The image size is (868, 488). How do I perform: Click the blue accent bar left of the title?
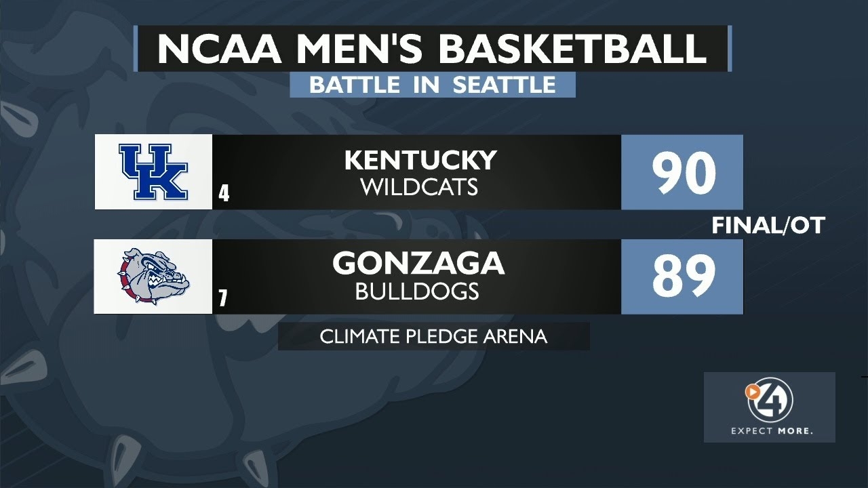point(136,48)
